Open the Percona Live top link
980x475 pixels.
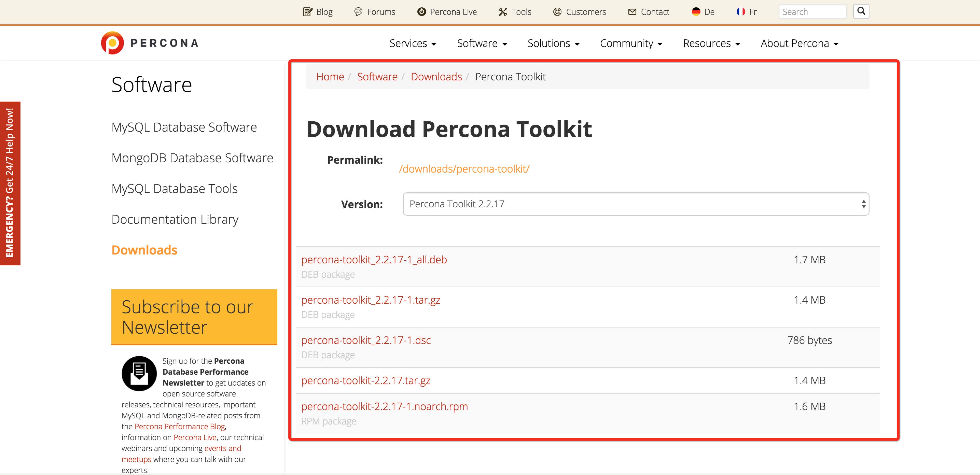(454, 12)
